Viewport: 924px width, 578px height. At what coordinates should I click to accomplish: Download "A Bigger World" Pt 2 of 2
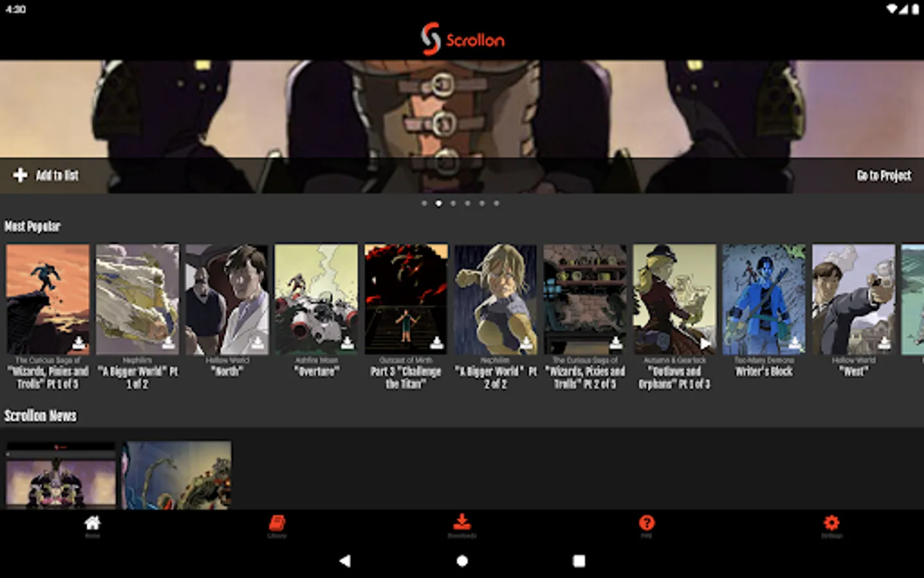(x=526, y=342)
